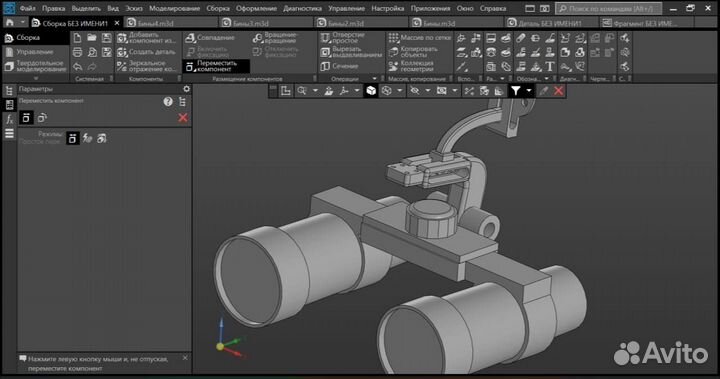Close the hint message at panel bottom
This screenshot has width=720, height=379.
pyautogui.click(x=185, y=357)
